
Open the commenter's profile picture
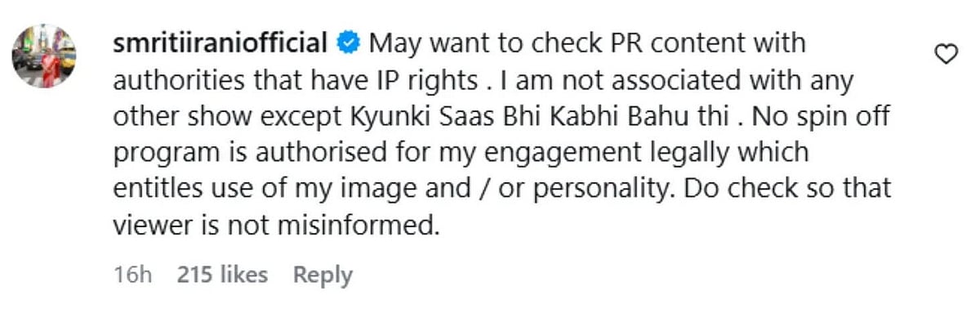point(44,56)
